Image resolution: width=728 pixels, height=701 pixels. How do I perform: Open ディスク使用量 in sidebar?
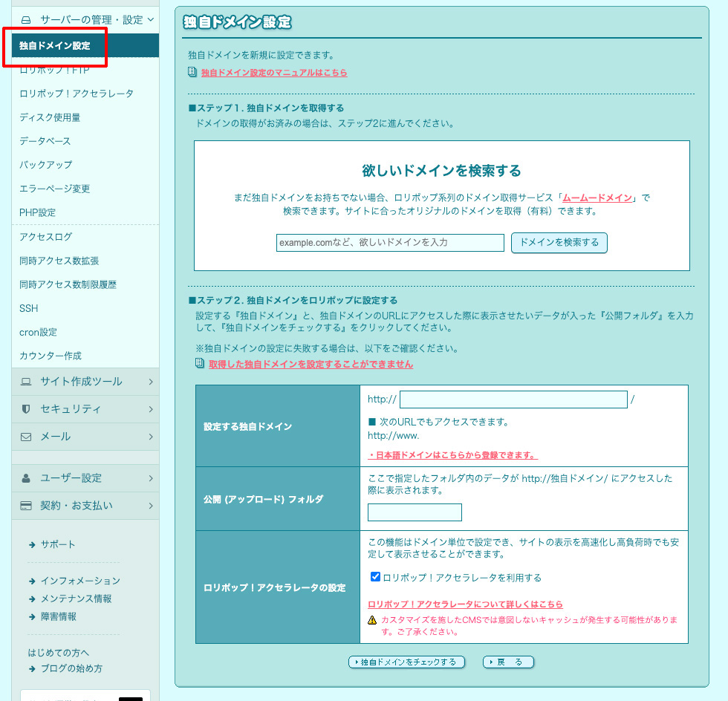tap(50, 117)
